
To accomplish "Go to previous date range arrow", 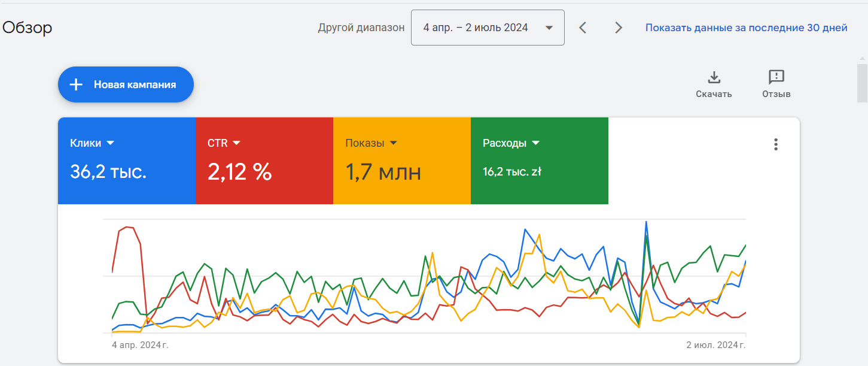I will (583, 28).
